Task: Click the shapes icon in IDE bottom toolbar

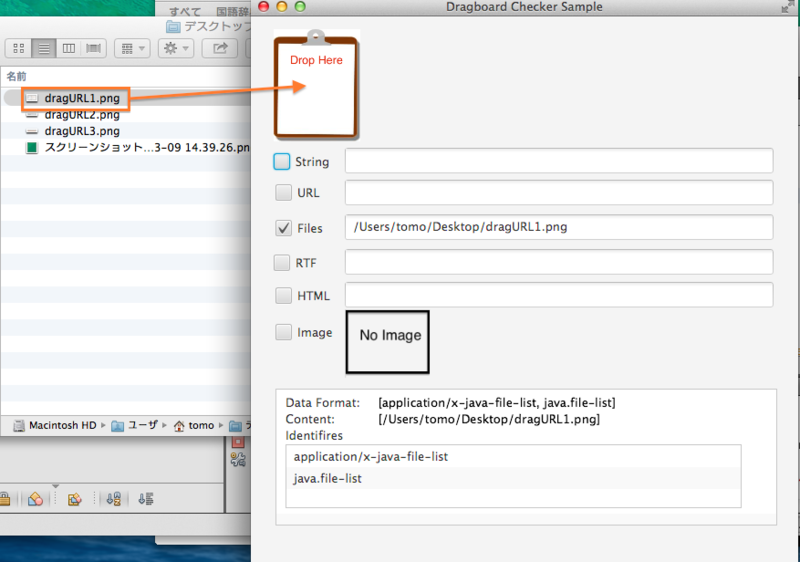Action: coord(35,499)
